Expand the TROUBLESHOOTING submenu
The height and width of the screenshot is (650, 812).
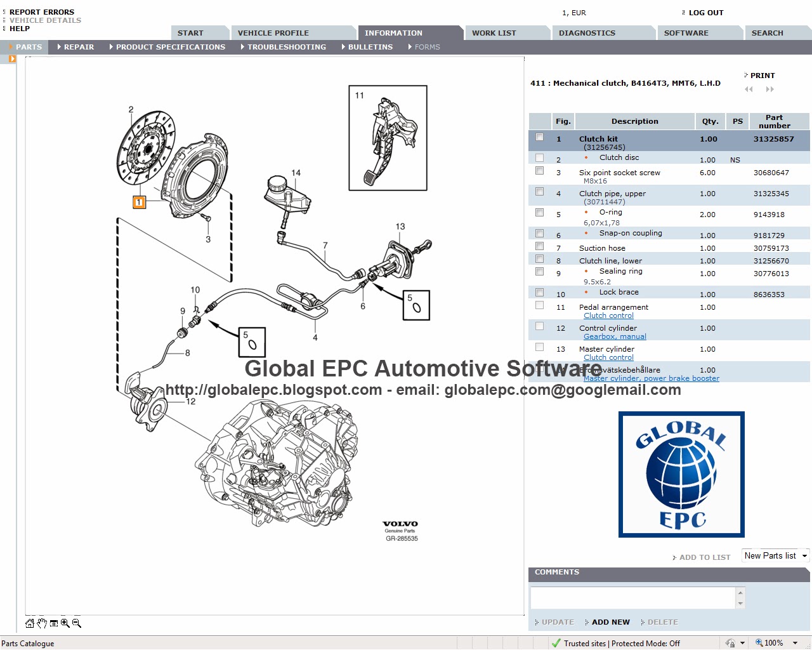coord(283,47)
